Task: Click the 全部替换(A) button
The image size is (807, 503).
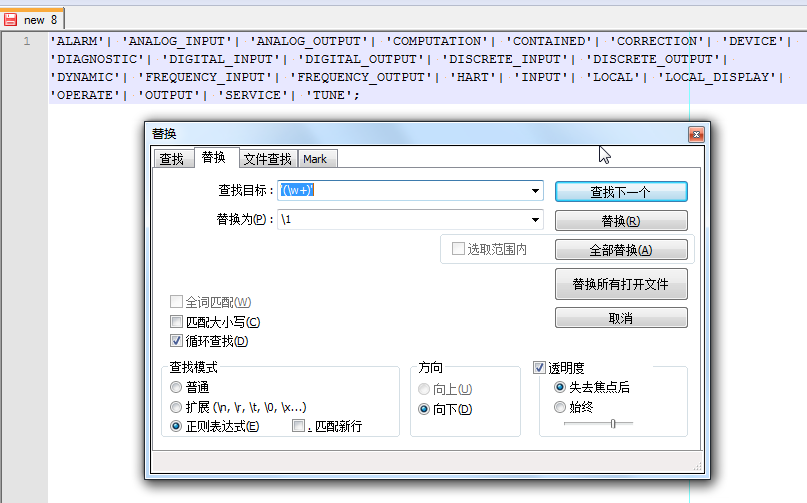Action: click(621, 250)
